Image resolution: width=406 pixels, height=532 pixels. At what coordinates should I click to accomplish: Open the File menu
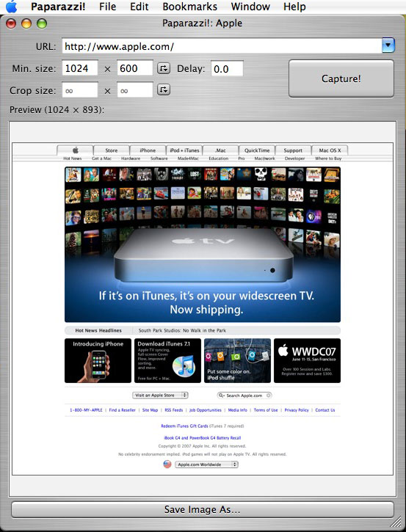coord(108,7)
